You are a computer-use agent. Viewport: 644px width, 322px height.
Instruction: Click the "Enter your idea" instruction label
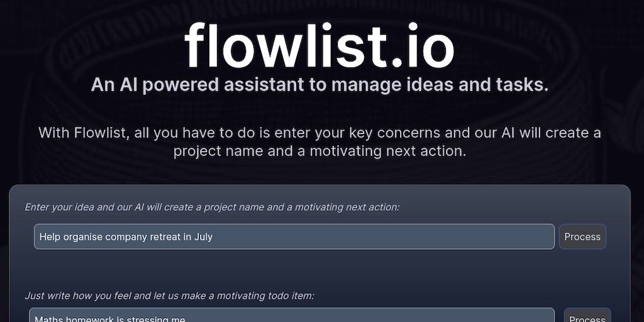click(x=212, y=207)
